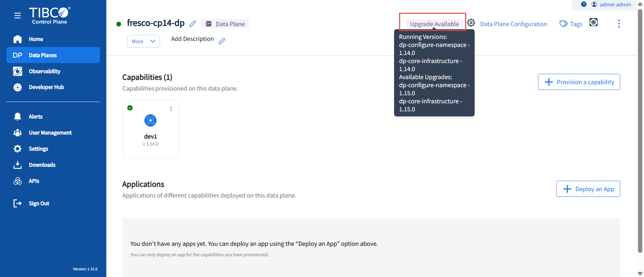Click the Tags label icon

563,24
